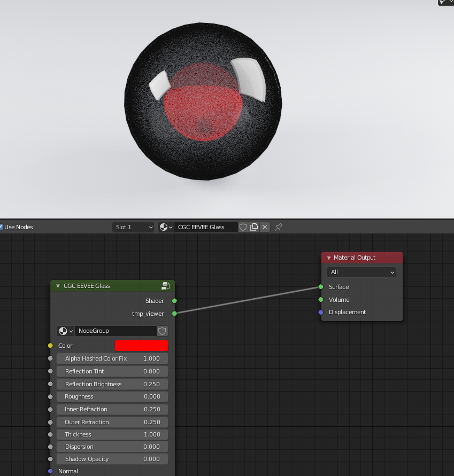The height and width of the screenshot is (476, 454).
Task: Click the pin icon in the node editor header
Action: [x=278, y=227]
